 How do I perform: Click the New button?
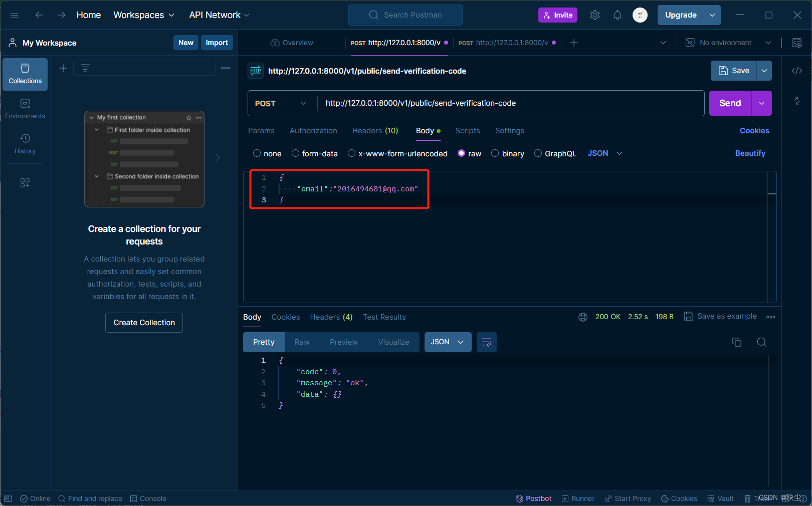pyautogui.click(x=186, y=43)
